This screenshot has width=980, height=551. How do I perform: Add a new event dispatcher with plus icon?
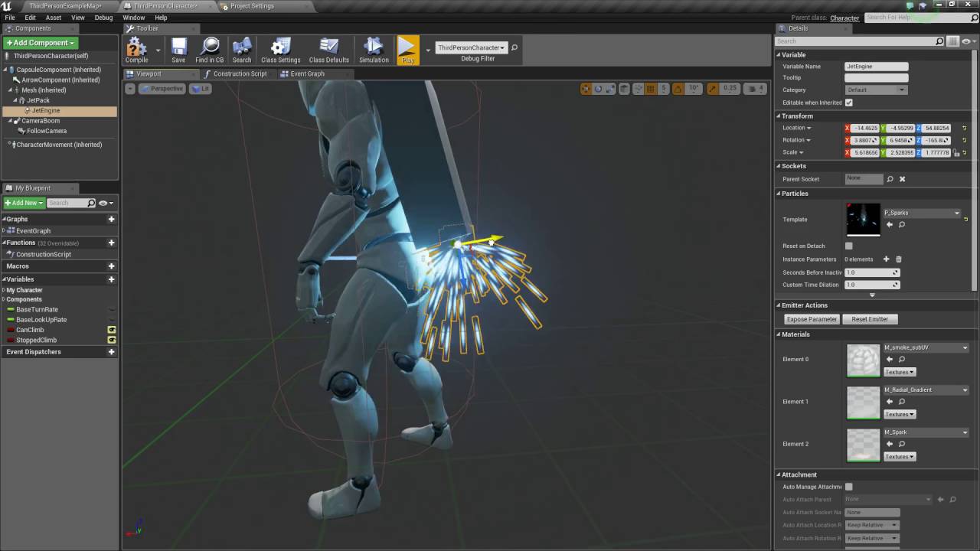click(111, 352)
